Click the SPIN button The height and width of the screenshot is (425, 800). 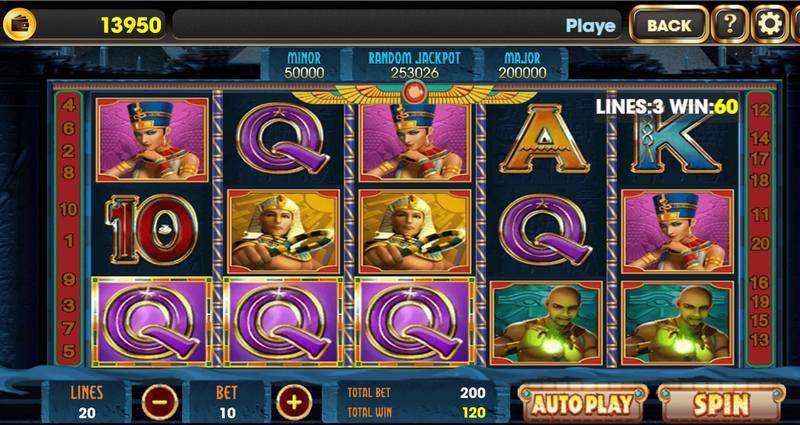[721, 404]
